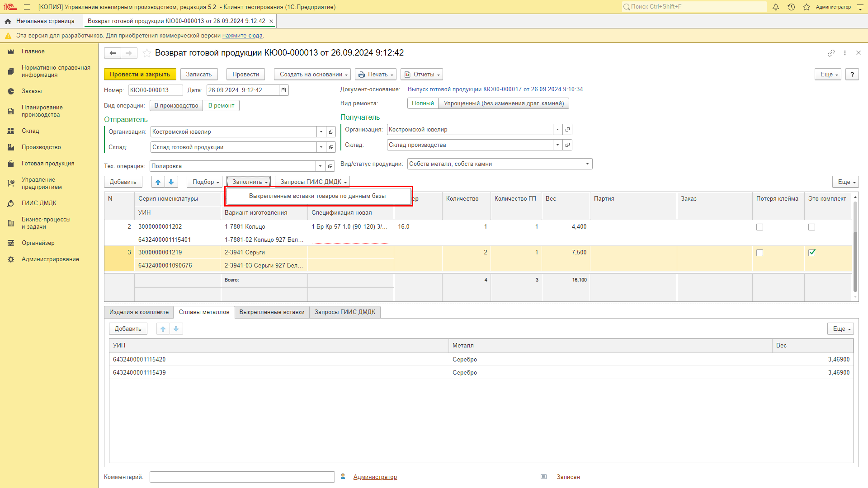This screenshot has width=868, height=488.
Task: Open notifications bell icon
Action: click(776, 7)
